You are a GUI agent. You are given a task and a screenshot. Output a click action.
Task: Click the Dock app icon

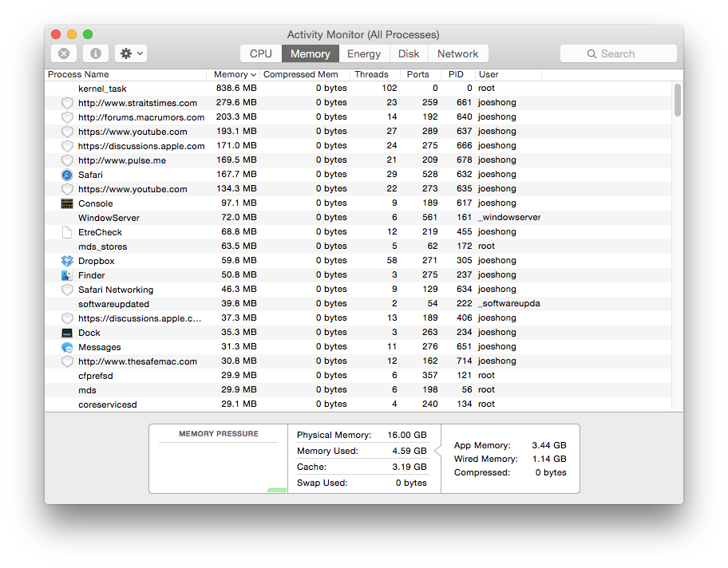click(x=67, y=333)
